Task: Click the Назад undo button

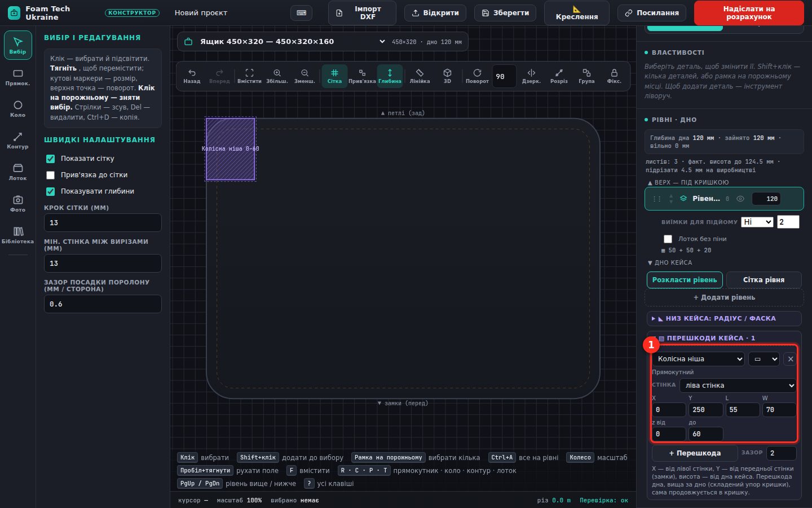Action: [x=192, y=76]
